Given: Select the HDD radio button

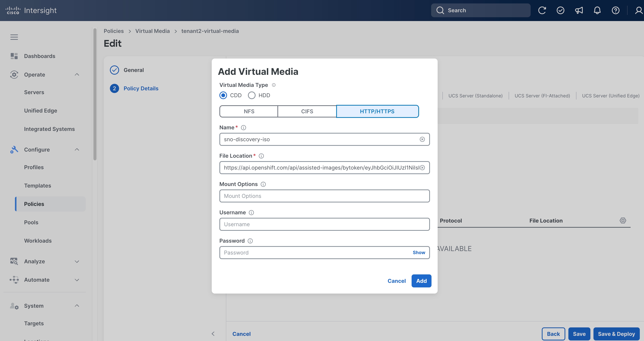Looking at the screenshot, I should tap(252, 95).
